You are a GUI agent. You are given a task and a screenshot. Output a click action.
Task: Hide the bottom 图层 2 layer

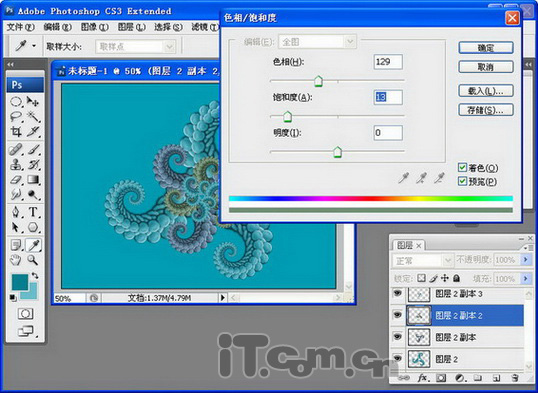(398, 359)
